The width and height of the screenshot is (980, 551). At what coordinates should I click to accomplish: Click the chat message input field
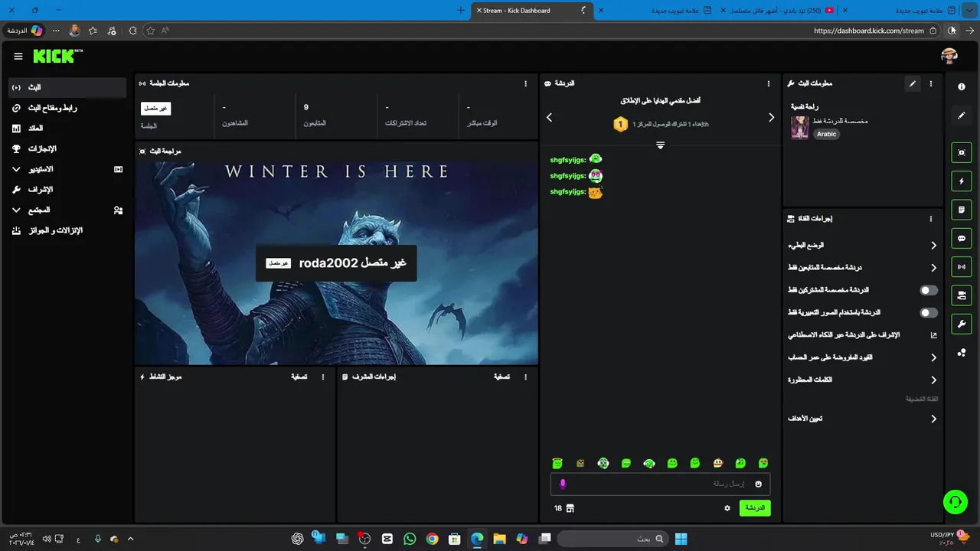[x=660, y=484]
